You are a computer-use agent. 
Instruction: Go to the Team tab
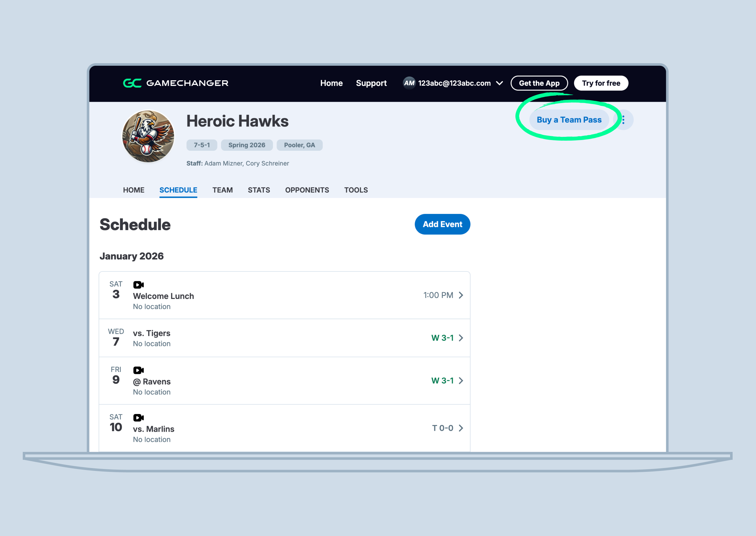(223, 190)
